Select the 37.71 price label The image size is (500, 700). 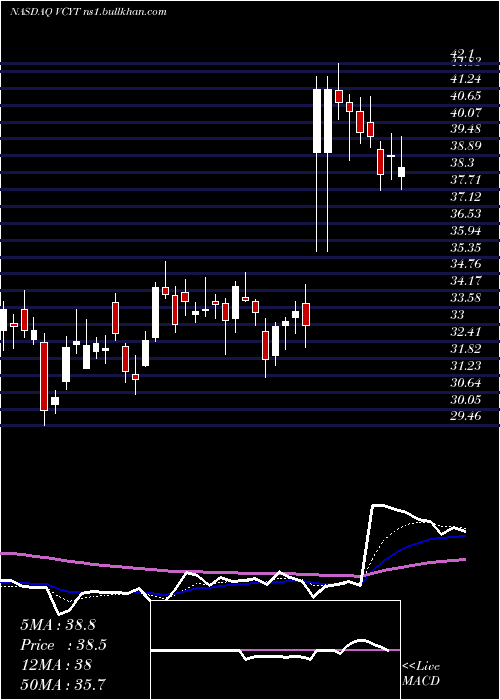click(x=466, y=180)
